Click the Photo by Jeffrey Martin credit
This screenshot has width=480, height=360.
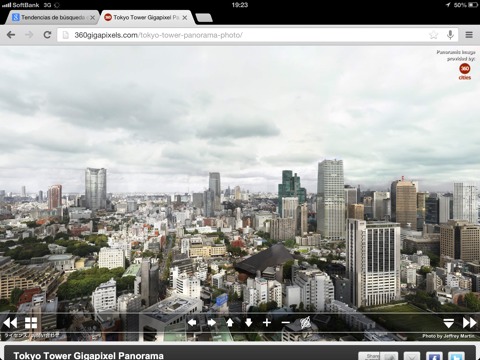point(449,336)
